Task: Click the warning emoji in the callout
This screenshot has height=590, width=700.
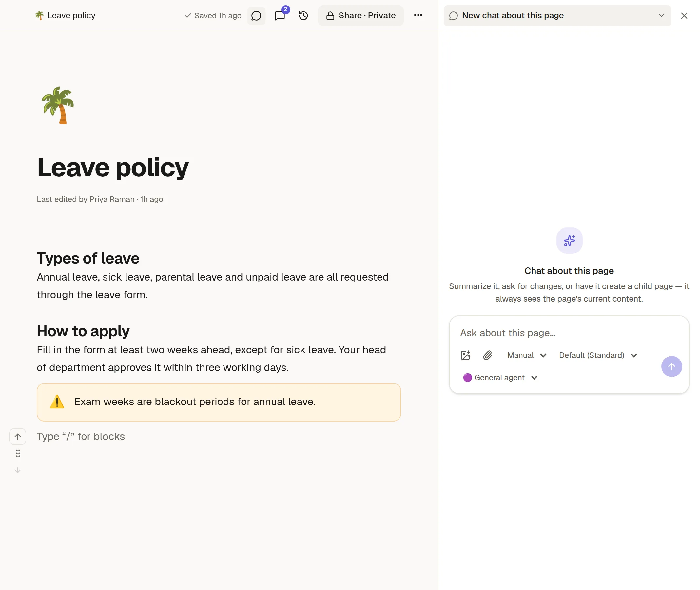Action: [x=57, y=402]
